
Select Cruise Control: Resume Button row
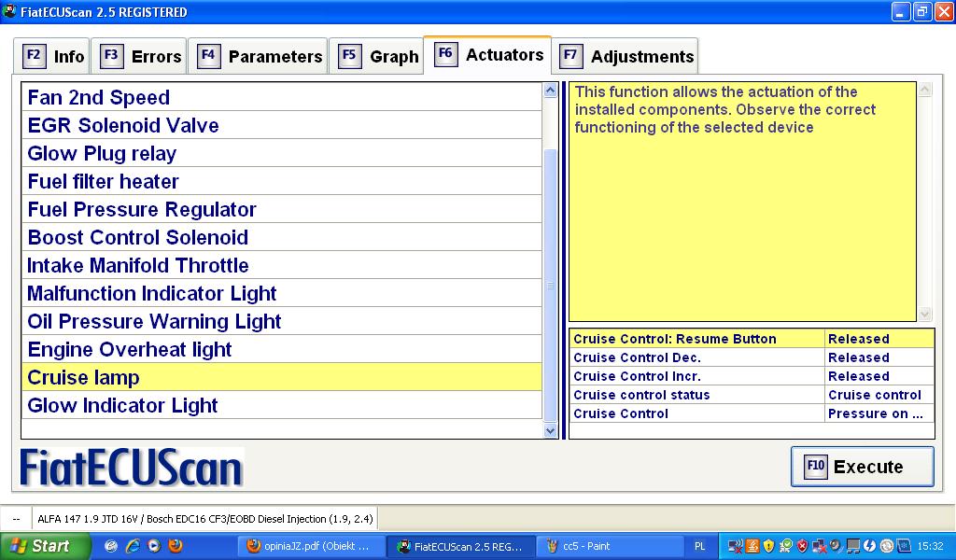[x=752, y=339]
